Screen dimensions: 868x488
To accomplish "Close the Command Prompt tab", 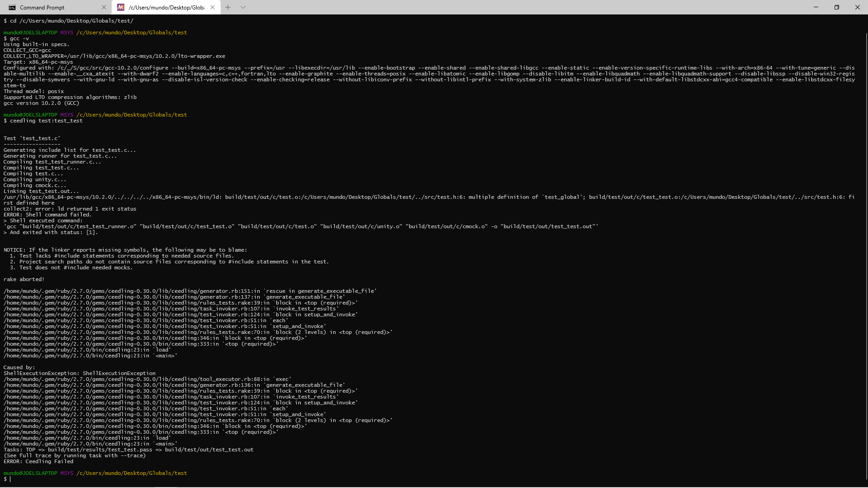I will point(104,7).
